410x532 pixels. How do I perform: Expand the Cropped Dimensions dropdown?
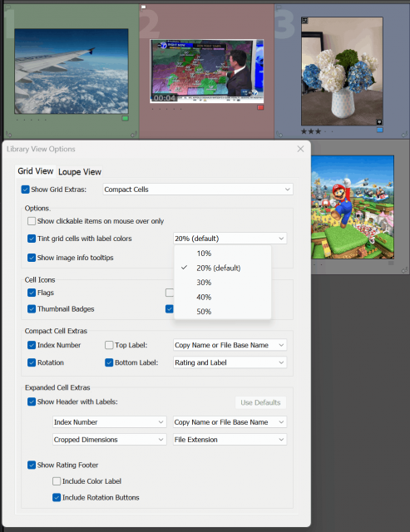tap(109, 440)
